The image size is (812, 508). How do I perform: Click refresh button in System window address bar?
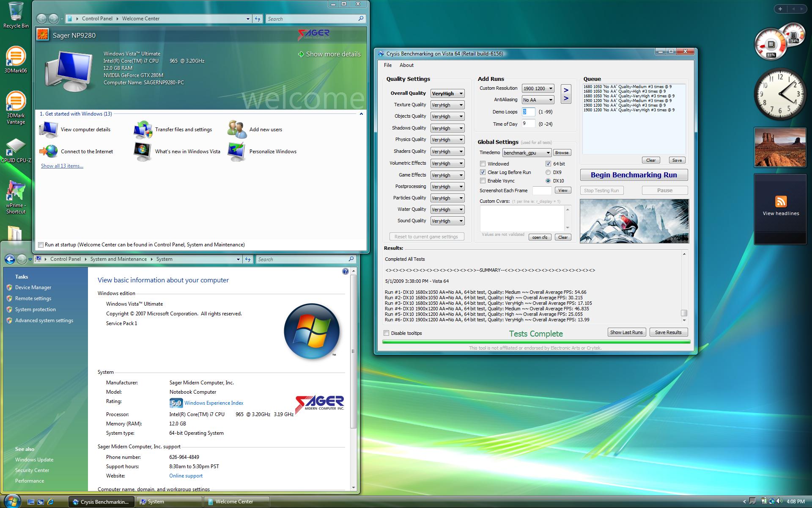tap(248, 259)
